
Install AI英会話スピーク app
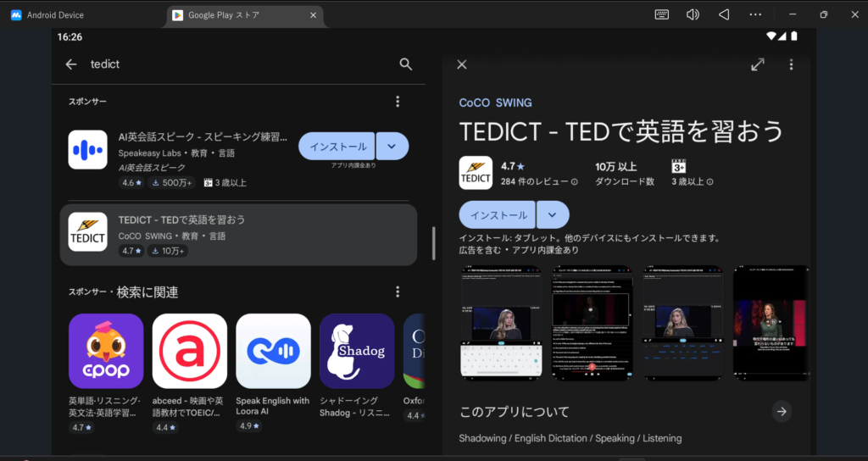coord(337,147)
